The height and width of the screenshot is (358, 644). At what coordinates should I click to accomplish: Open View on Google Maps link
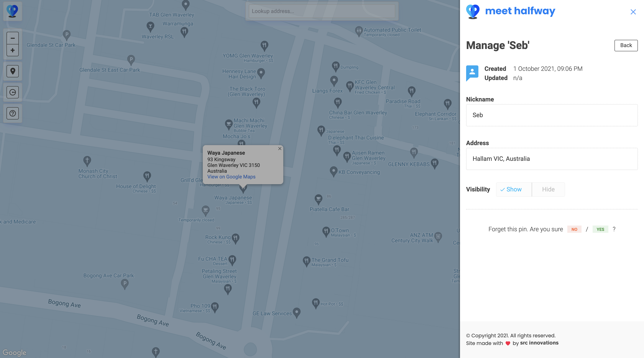231,177
